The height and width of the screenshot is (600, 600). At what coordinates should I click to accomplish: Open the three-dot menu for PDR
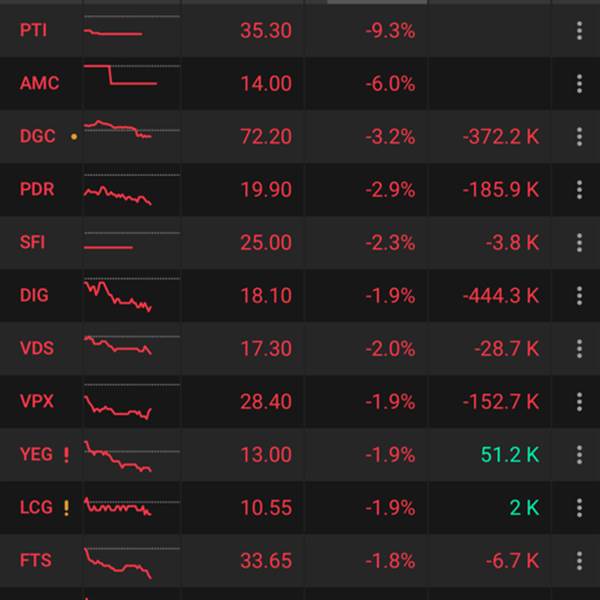pyautogui.click(x=579, y=190)
